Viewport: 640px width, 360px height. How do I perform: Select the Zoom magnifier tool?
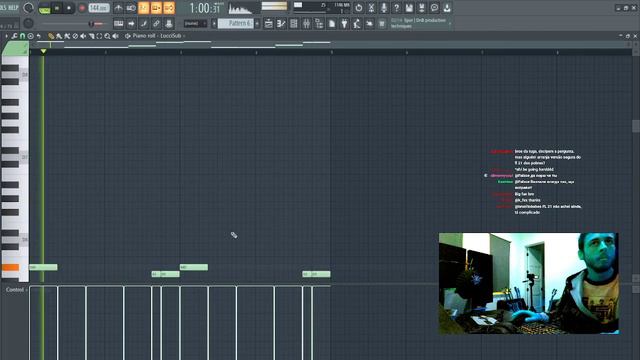pyautogui.click(x=107, y=36)
